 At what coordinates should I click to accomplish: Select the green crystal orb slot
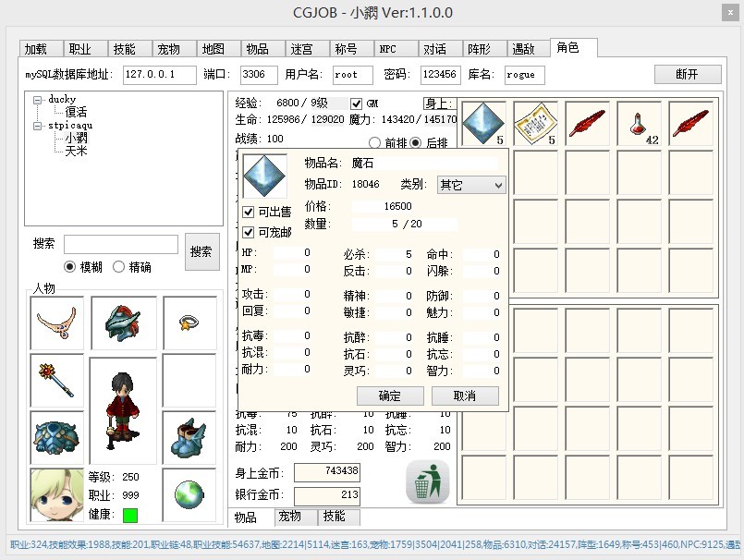(189, 494)
